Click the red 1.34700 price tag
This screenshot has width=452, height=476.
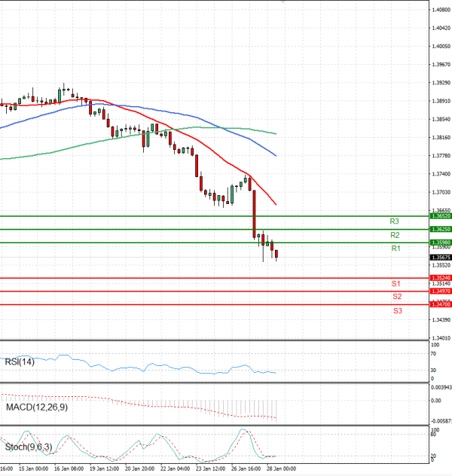click(x=441, y=304)
